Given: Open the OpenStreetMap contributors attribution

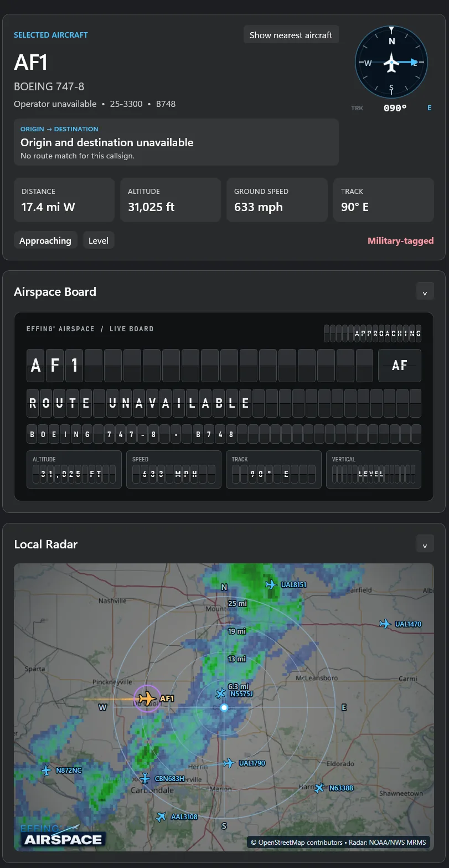Looking at the screenshot, I should [x=297, y=842].
